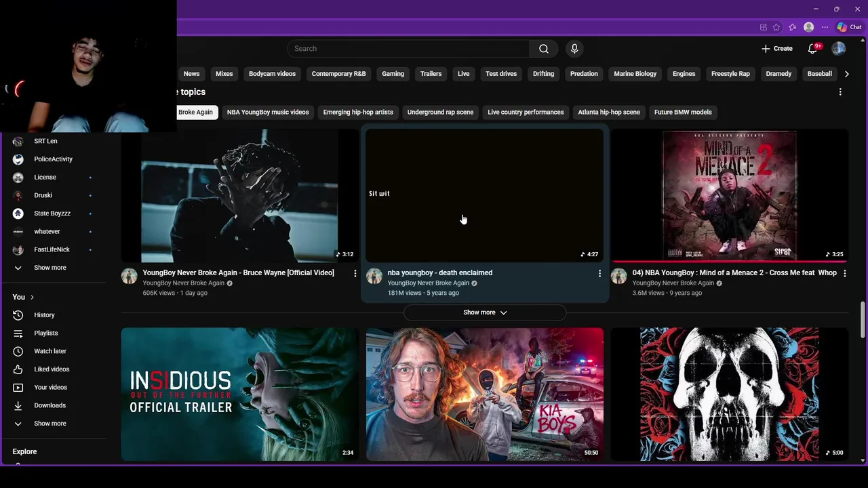Open options for Bruce Wayne video

point(355,273)
